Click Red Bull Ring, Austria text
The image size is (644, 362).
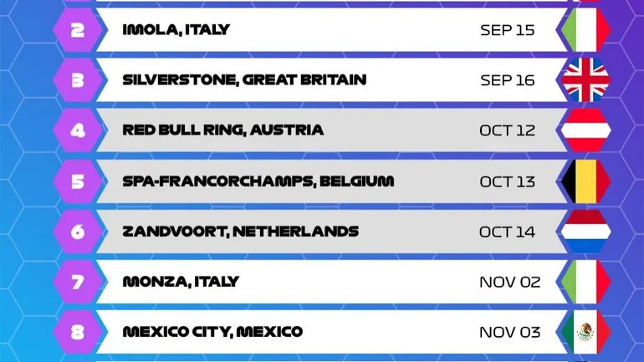tap(222, 130)
